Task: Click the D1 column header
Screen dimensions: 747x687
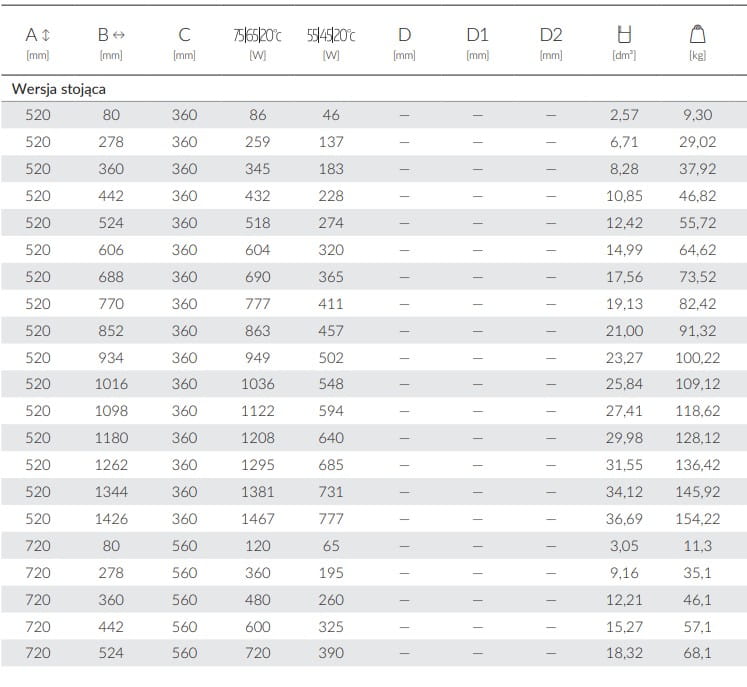Action: [477, 35]
